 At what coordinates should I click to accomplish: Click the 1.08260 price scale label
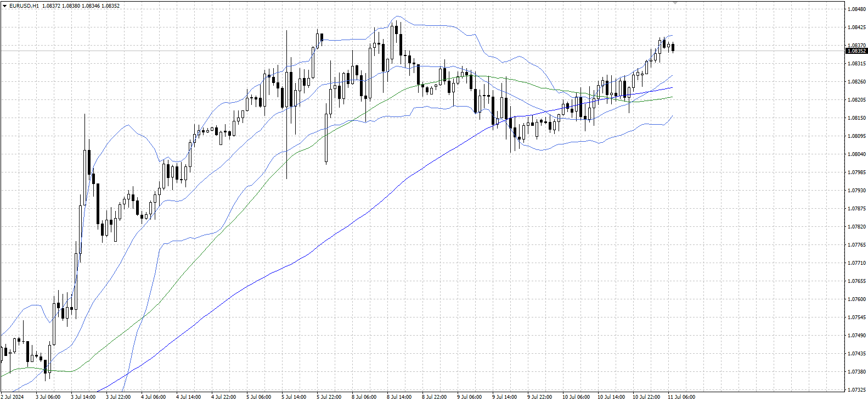tap(857, 81)
